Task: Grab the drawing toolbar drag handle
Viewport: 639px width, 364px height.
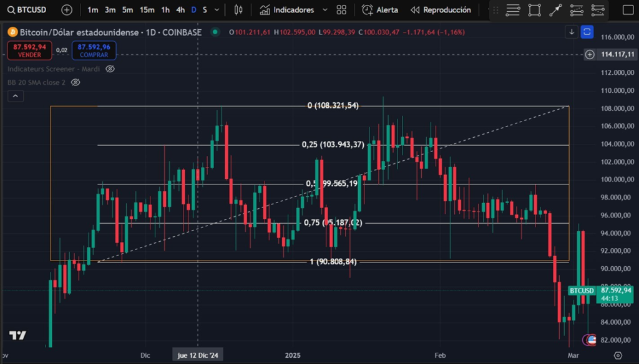Action: [495, 10]
